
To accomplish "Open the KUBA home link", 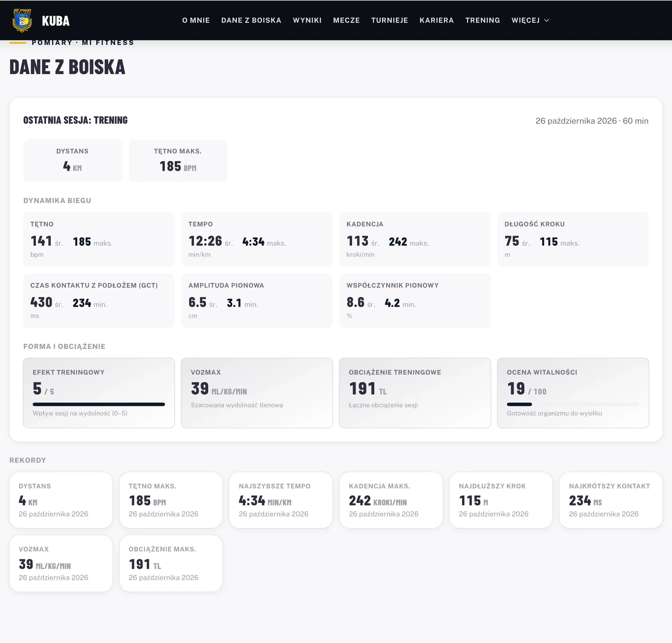I will tap(55, 21).
